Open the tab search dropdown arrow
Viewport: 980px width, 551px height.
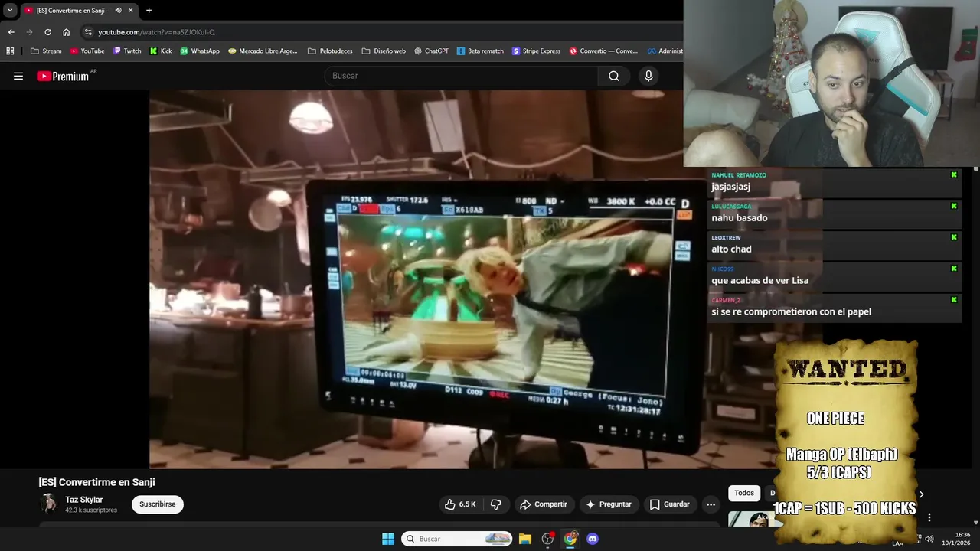coord(10,11)
